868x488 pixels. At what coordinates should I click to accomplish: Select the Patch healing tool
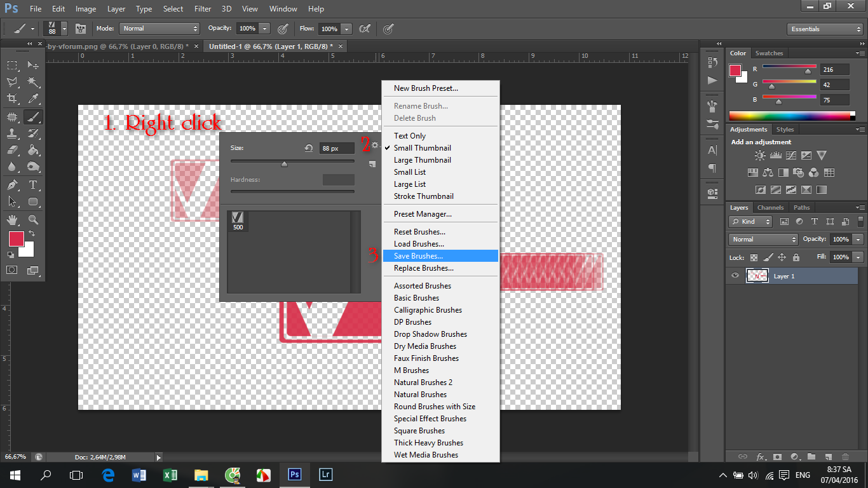point(12,116)
